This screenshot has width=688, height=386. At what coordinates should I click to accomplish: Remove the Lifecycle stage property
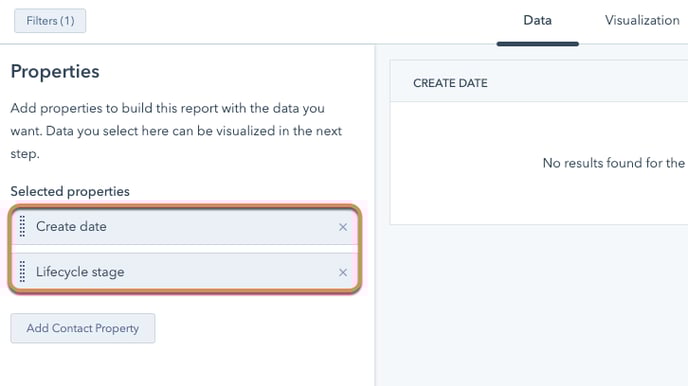pos(343,272)
